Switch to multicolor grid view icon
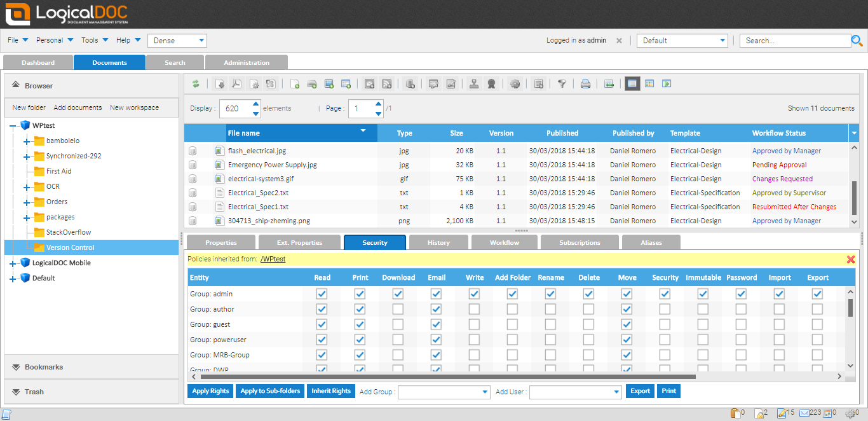 (649, 83)
